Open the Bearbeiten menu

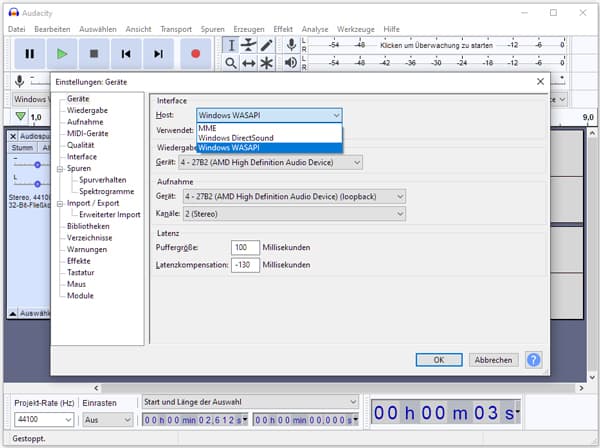[52, 29]
